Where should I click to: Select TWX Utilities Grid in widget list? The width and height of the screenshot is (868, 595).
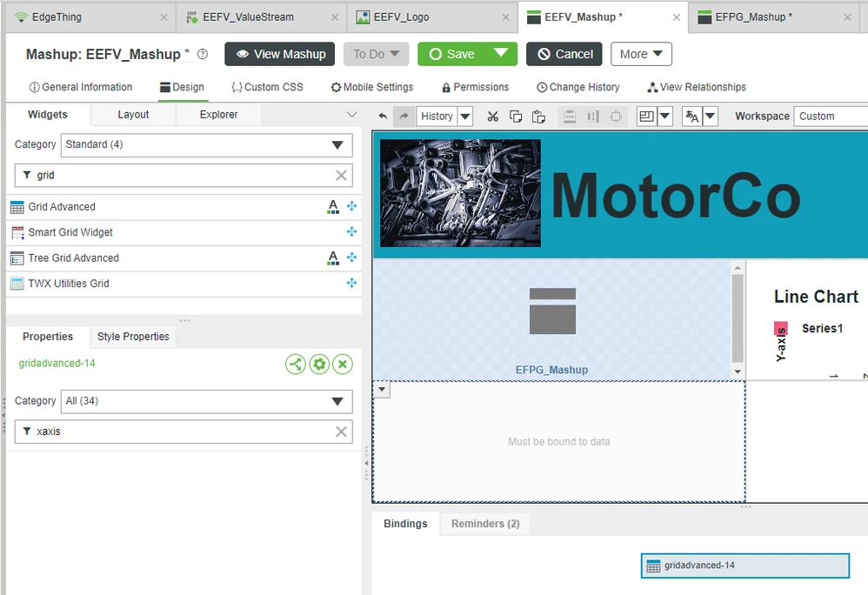(184, 284)
